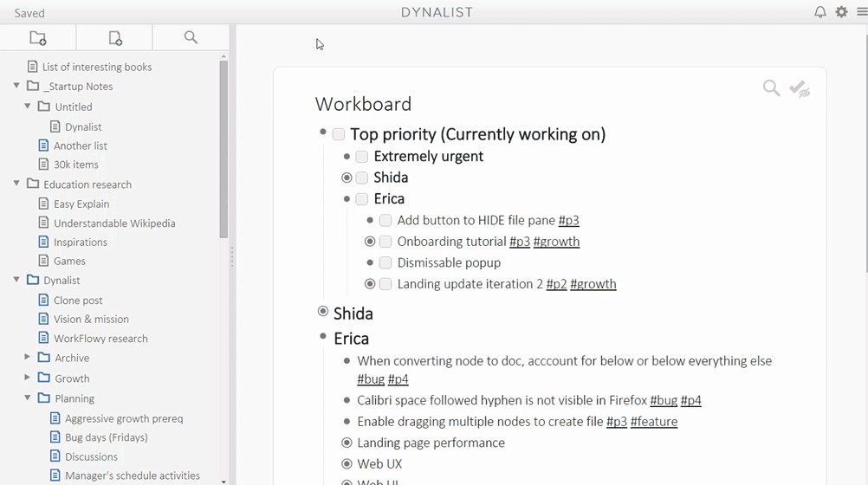Screen dimensions: 868x485
Task: Open the hamburger menu icon
Action: [x=862, y=11]
